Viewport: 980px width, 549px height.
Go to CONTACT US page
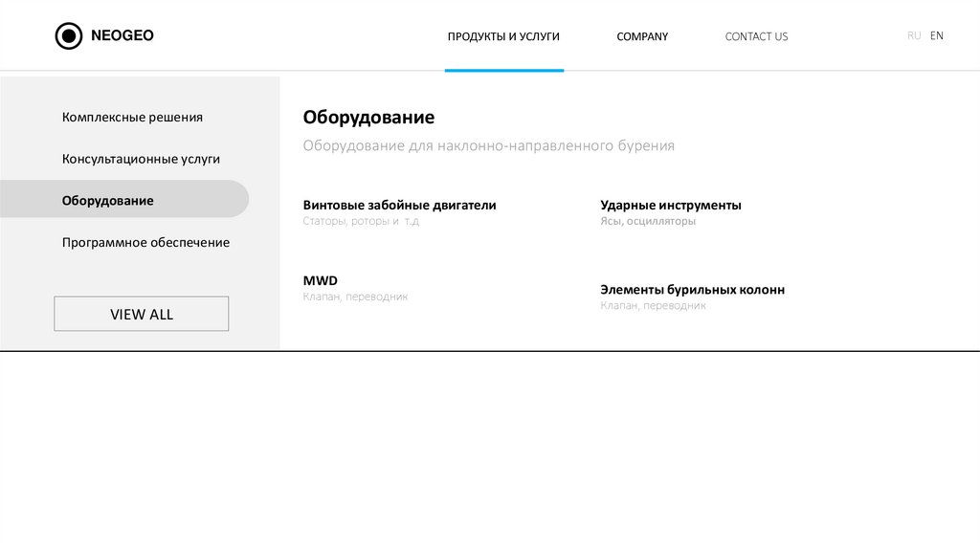click(756, 37)
